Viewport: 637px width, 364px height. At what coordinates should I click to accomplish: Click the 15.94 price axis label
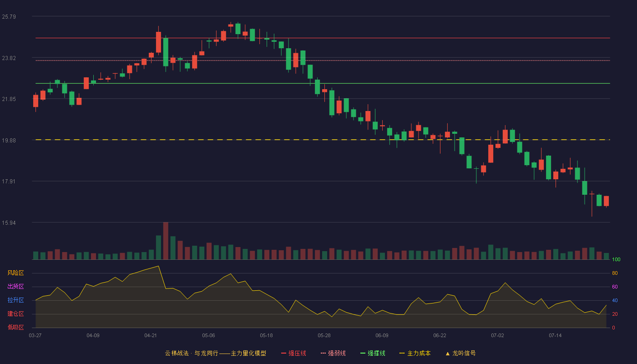[x=9, y=223]
